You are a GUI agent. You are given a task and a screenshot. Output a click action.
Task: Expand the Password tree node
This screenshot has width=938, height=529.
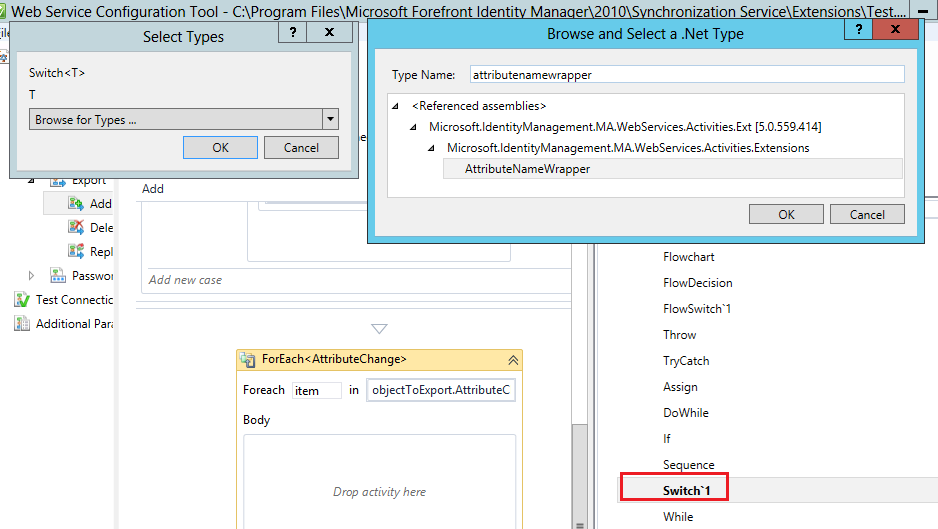(x=32, y=275)
